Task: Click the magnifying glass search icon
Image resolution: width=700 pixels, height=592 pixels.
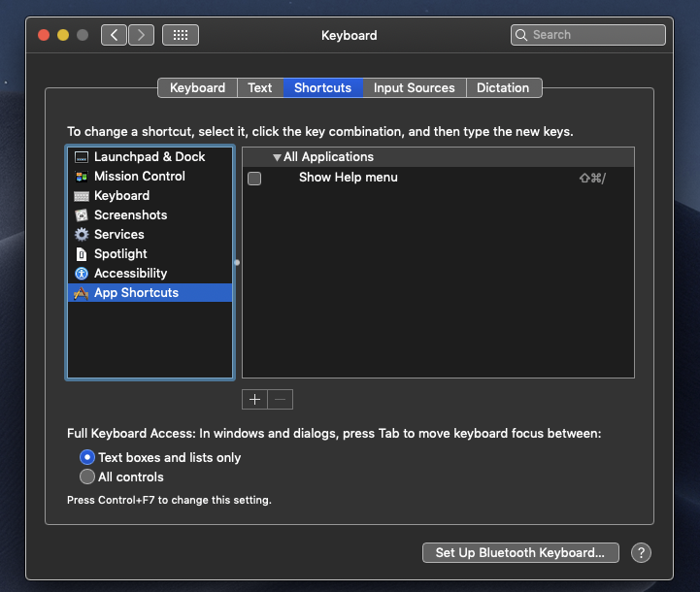Action: pos(521,35)
